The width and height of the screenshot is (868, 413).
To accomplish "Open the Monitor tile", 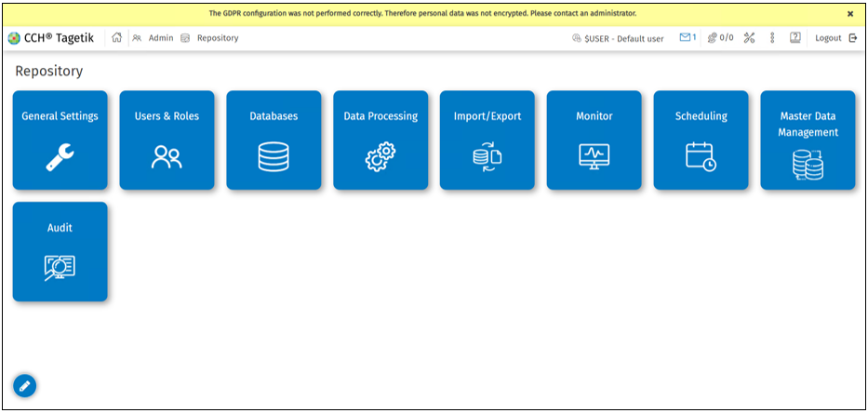I will (x=594, y=140).
